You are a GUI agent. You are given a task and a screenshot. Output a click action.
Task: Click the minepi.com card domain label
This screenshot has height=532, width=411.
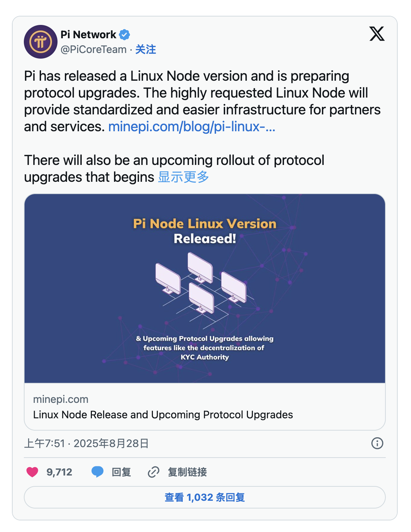point(61,399)
